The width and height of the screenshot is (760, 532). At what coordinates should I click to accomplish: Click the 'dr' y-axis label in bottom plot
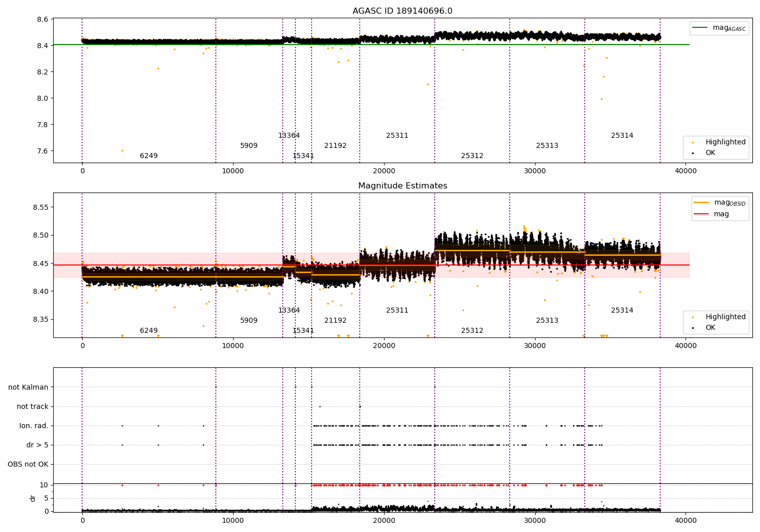pos(33,498)
